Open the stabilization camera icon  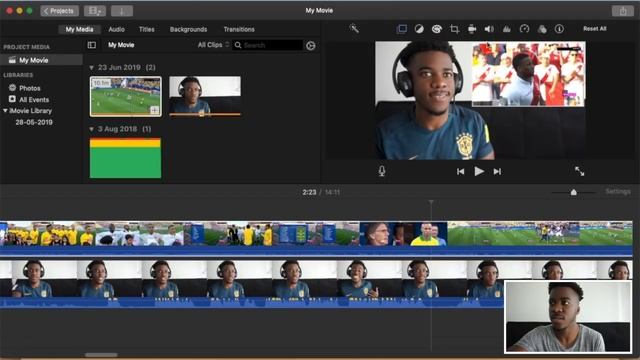pyautogui.click(x=472, y=29)
